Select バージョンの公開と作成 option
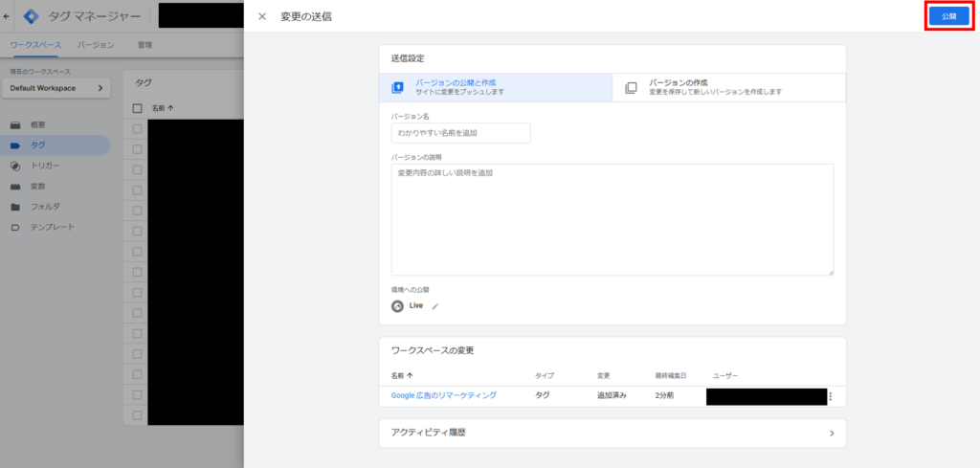 point(496,87)
